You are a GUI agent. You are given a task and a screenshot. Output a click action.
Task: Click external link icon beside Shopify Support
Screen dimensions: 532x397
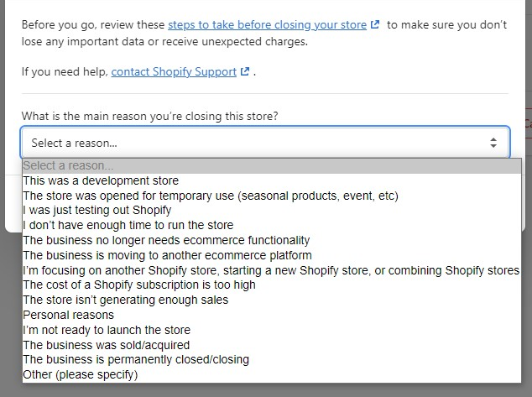pyautogui.click(x=245, y=71)
